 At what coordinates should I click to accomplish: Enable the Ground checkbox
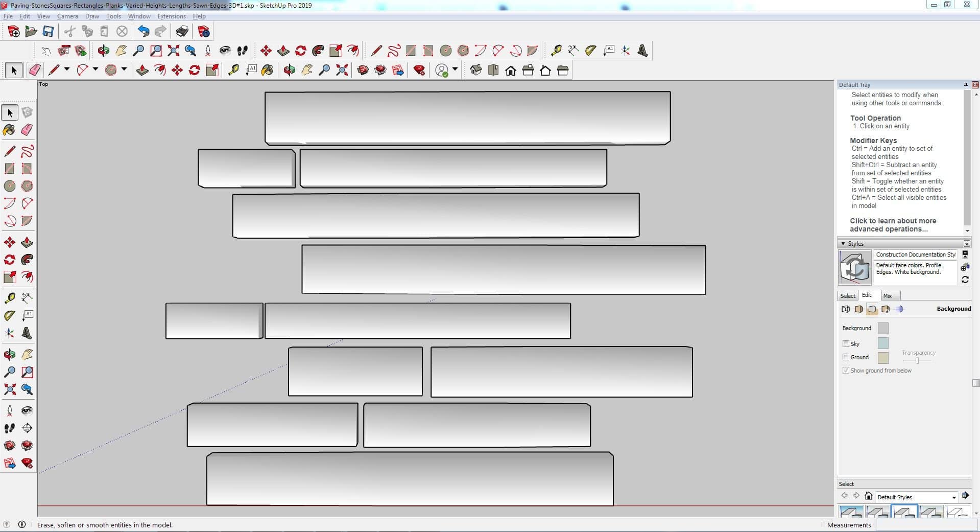(846, 357)
